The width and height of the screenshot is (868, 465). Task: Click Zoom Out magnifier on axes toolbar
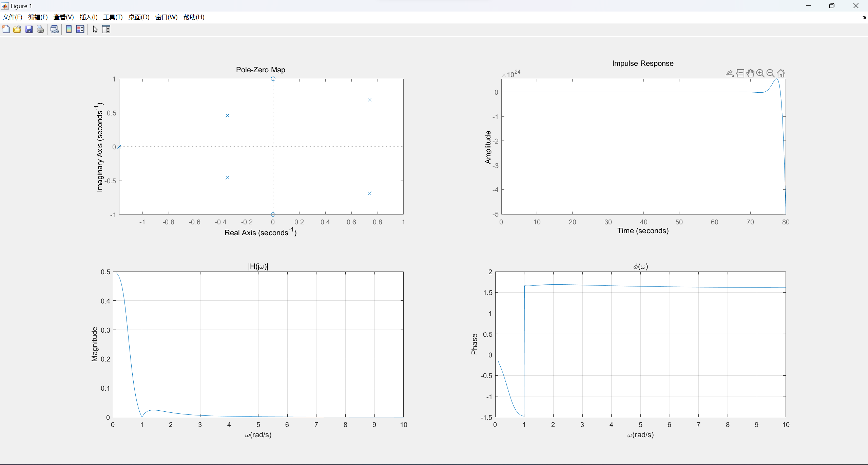coord(770,73)
